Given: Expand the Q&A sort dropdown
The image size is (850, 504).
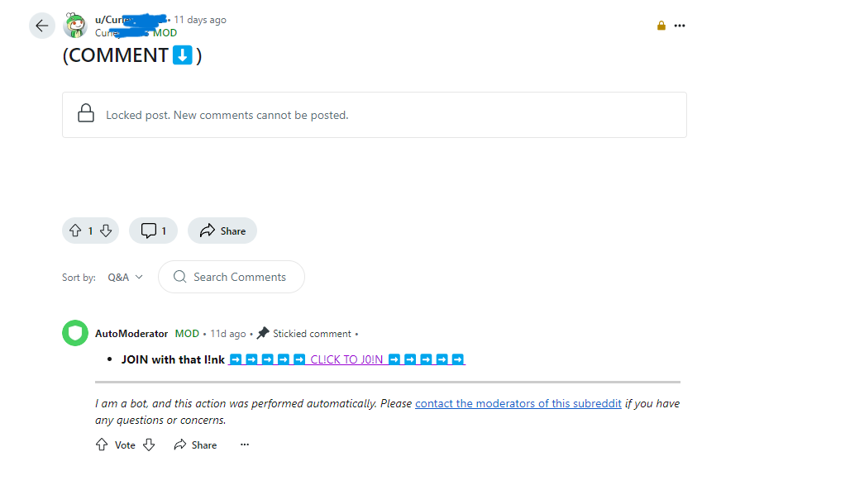Looking at the screenshot, I should pyautogui.click(x=125, y=277).
